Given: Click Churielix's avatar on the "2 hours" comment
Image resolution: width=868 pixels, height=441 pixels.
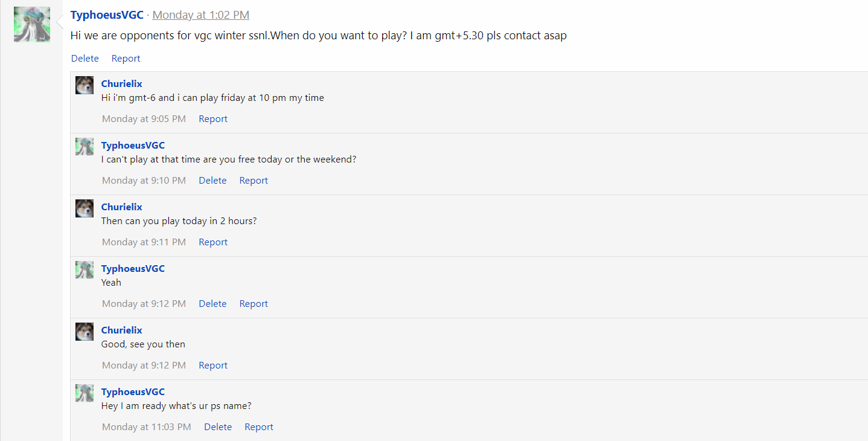Looking at the screenshot, I should point(85,208).
